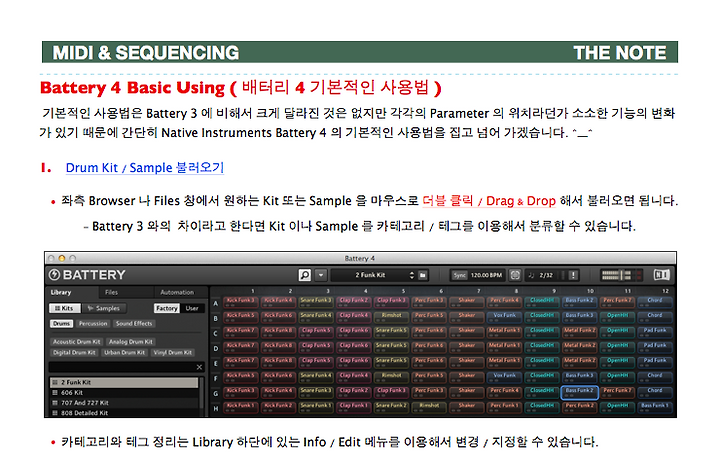Click the yellow minimize window button

[62, 259]
